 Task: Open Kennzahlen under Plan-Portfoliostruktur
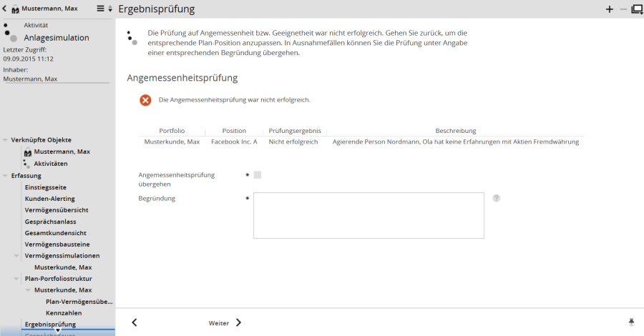[x=64, y=312]
